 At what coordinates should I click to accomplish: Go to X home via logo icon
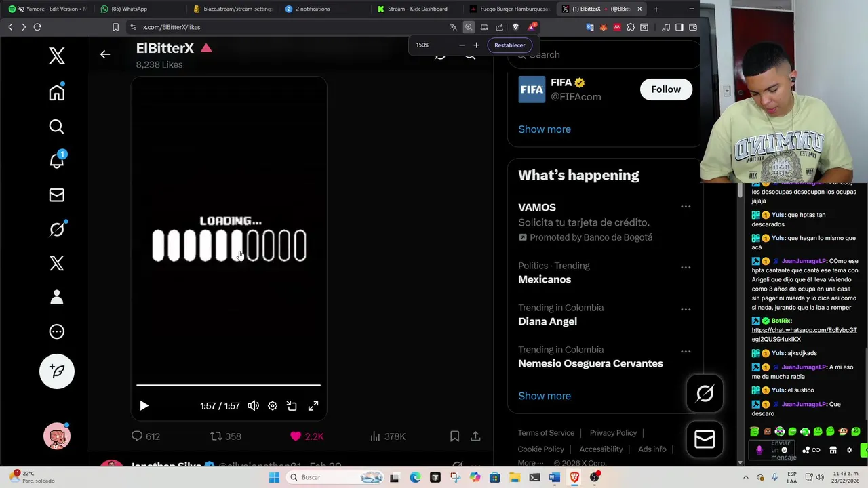pyautogui.click(x=57, y=56)
